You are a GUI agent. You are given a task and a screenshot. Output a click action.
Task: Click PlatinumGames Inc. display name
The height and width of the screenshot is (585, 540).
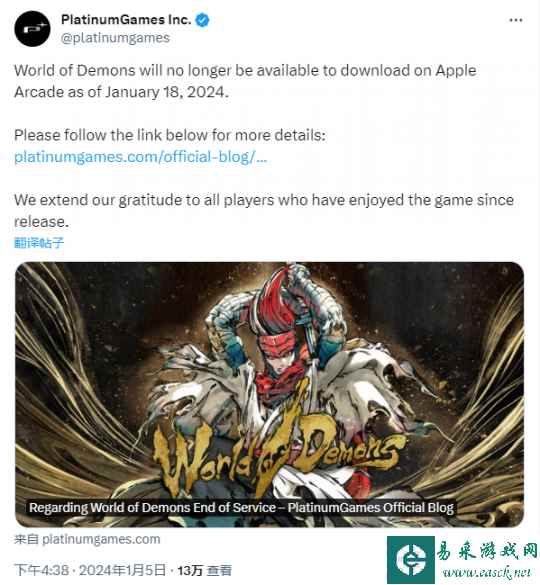pos(126,20)
